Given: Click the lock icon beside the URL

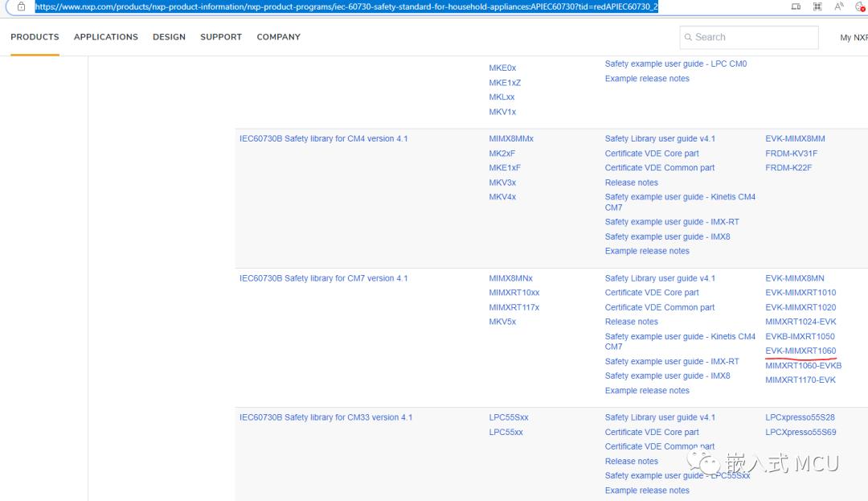Looking at the screenshot, I should click(x=21, y=6).
